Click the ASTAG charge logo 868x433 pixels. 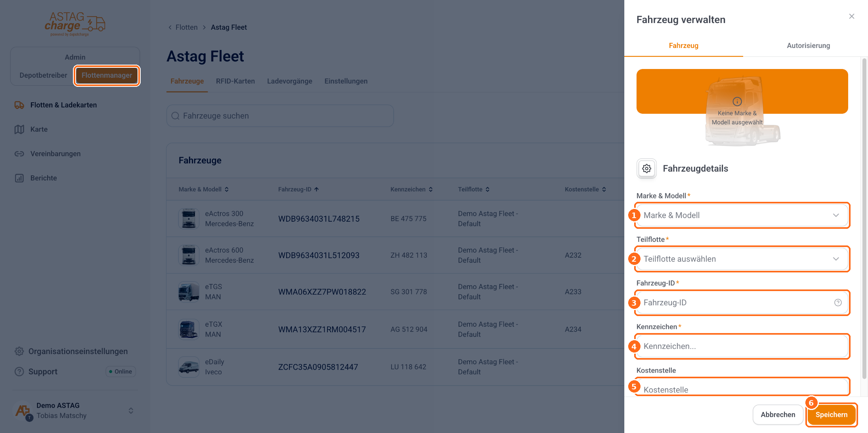[x=75, y=24]
